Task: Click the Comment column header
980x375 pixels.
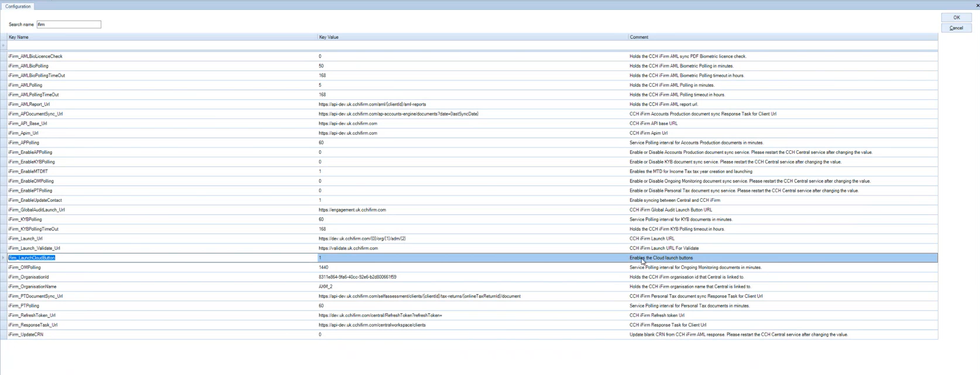Action: pos(782,37)
